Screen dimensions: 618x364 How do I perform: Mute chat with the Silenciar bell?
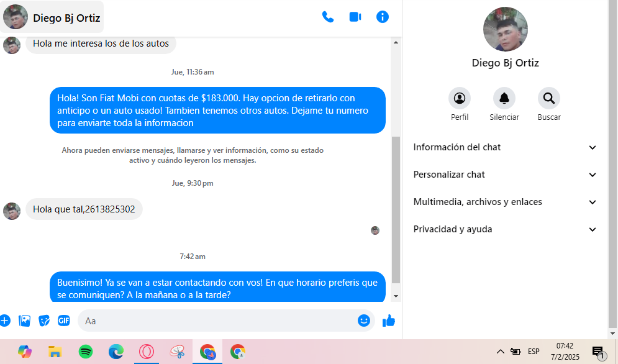504,98
